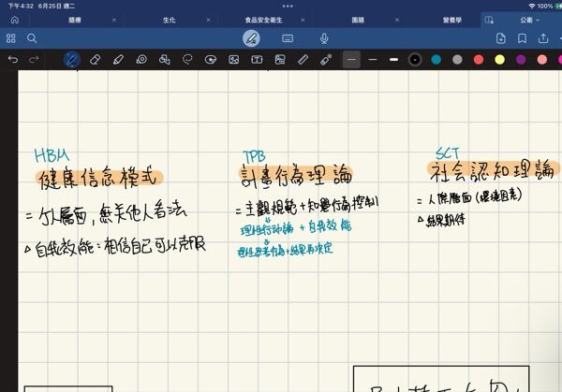Viewport: 562px width, 392px height.
Task: Open the thumbnail grid view
Action: point(11,38)
